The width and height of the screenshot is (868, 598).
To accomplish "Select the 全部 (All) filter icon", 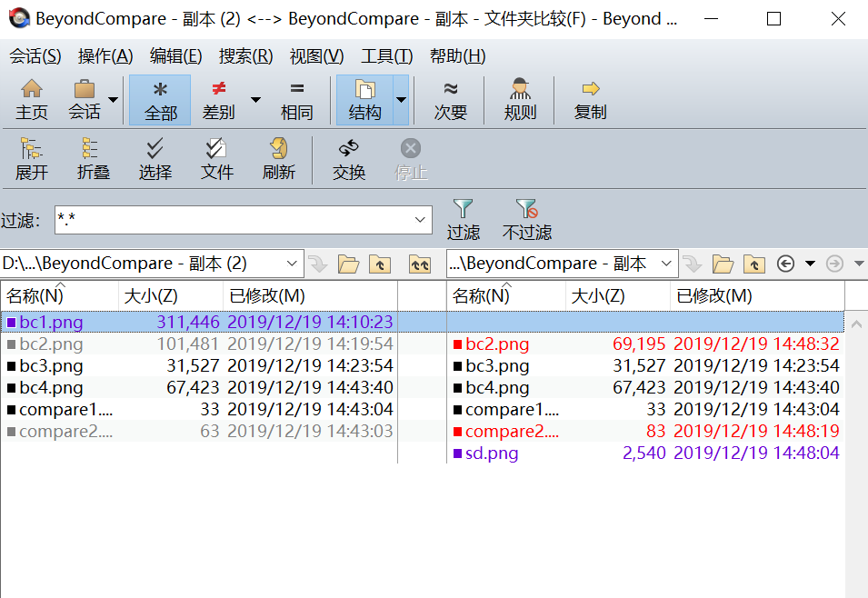I will (159, 98).
